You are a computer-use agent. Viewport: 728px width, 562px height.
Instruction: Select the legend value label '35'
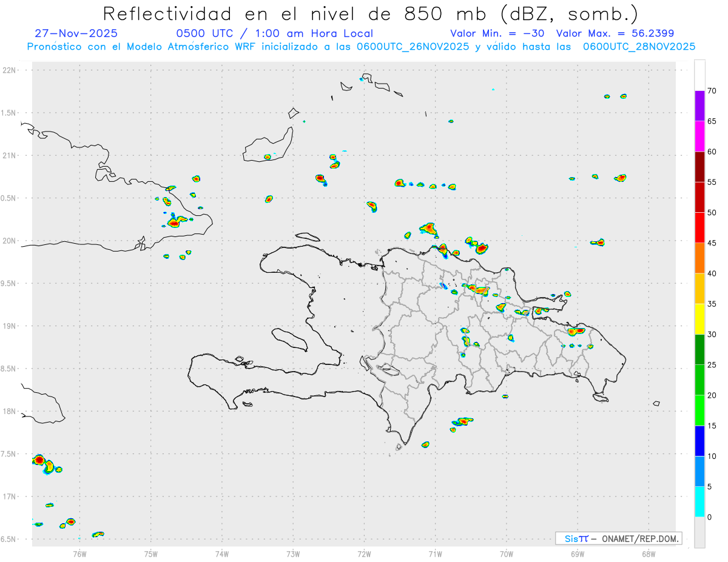click(712, 304)
